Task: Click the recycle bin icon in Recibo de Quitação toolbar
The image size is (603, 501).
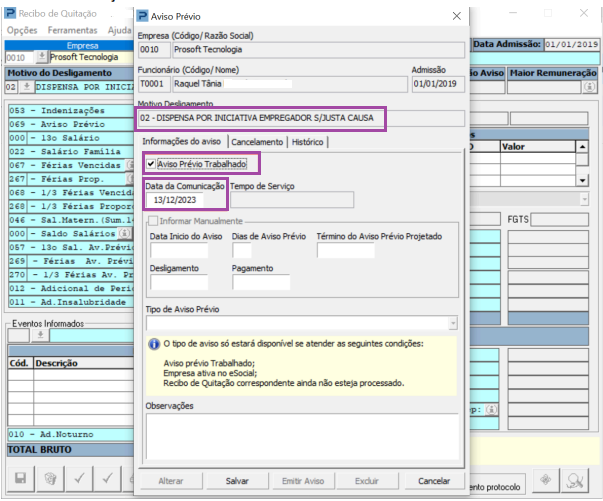Action: pyautogui.click(x=50, y=479)
